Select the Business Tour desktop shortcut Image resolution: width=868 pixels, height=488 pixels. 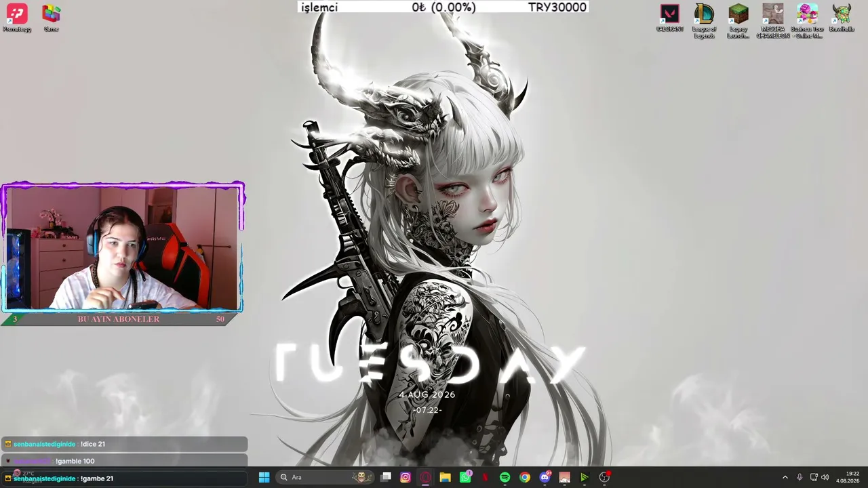click(x=807, y=21)
